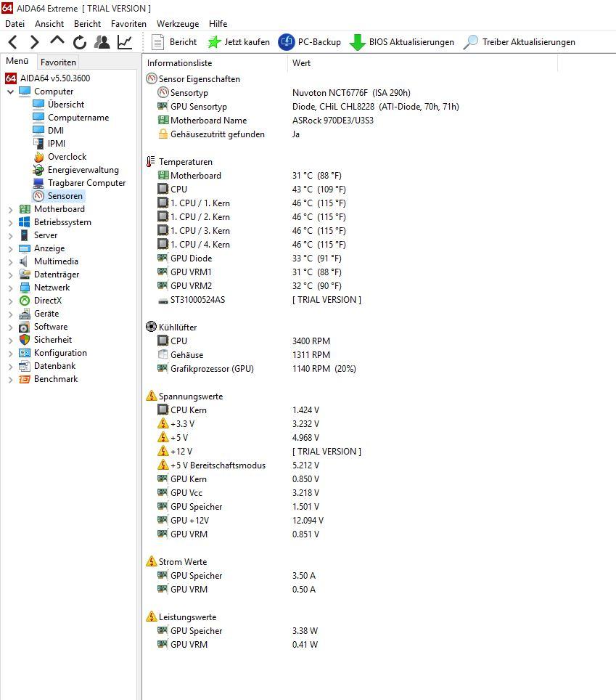
Task: Select Tragbarer Computer in the tree
Action: pyautogui.click(x=79, y=183)
